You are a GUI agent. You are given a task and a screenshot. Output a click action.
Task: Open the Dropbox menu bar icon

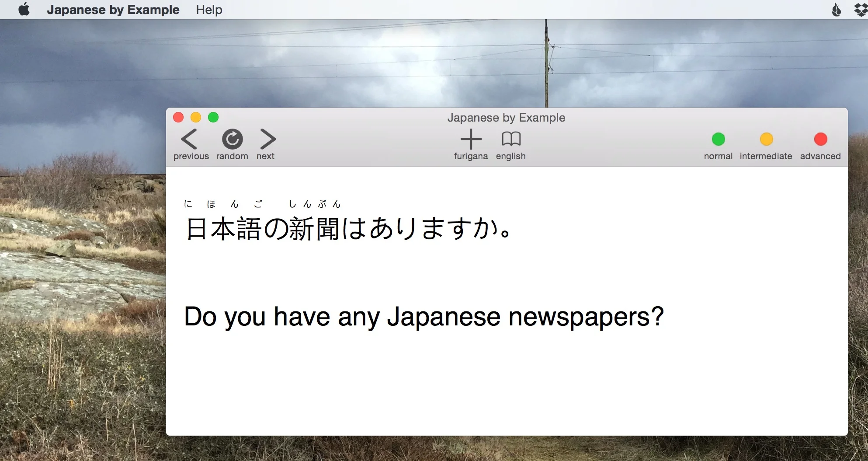point(861,10)
